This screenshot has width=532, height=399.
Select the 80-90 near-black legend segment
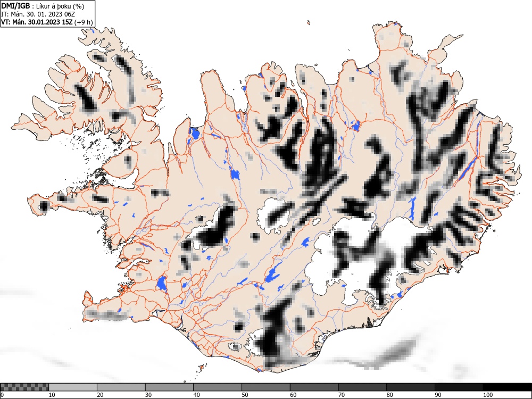[x=410, y=387]
